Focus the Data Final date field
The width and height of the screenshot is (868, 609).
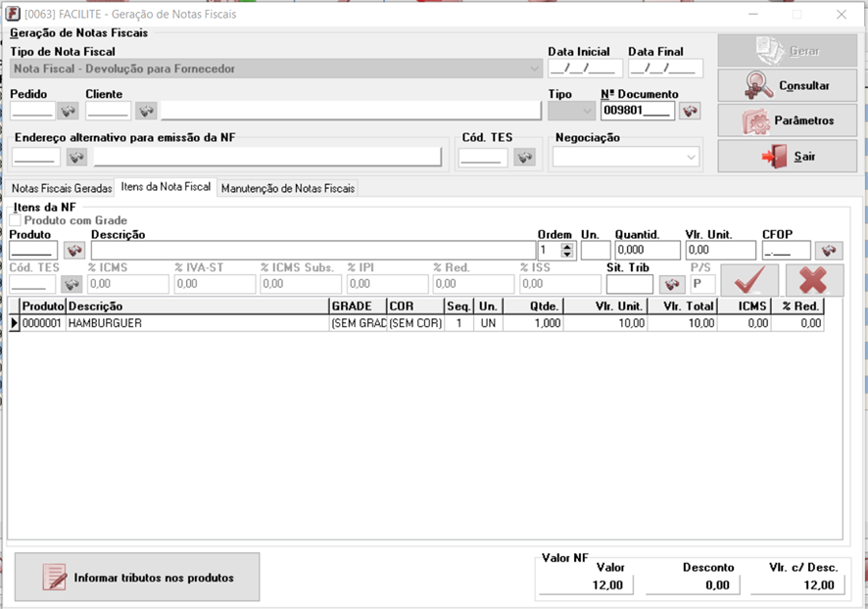click(x=665, y=69)
